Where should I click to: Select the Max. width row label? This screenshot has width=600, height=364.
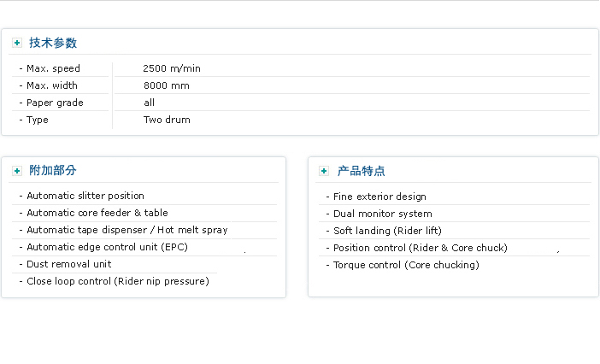pos(51,85)
